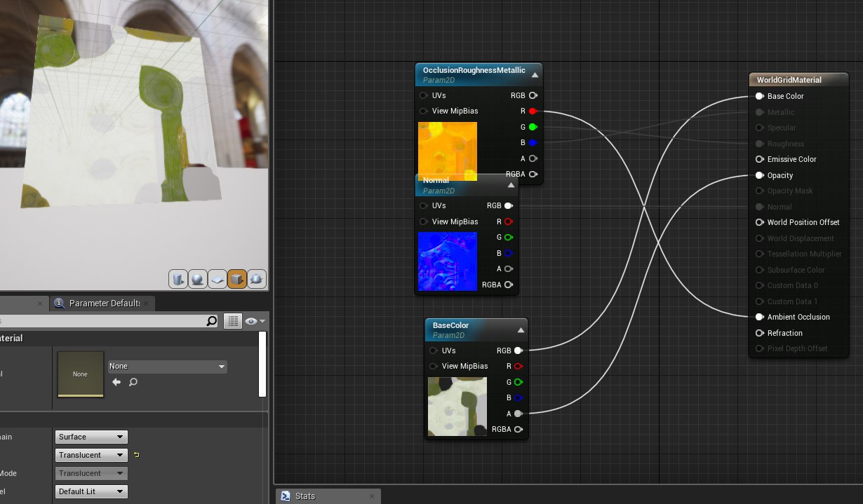Switch preview mesh to cylinder primitive
Image resolution: width=863 pixels, height=504 pixels.
tap(178, 280)
